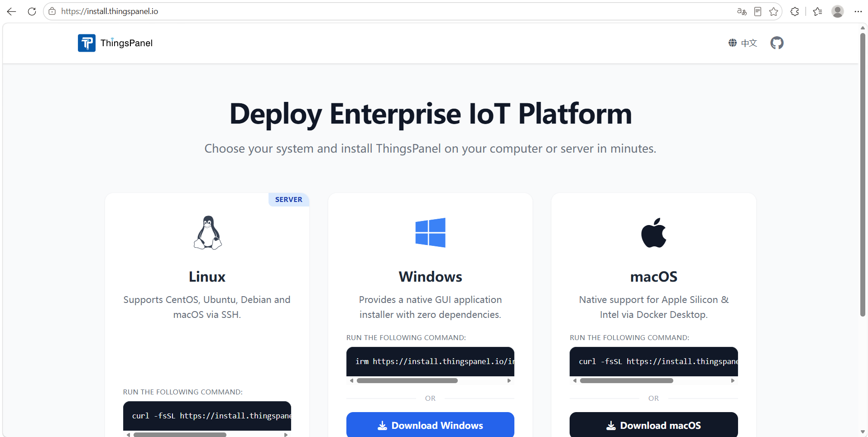Click the OR divider text in macOS card
The image size is (868, 437).
(x=653, y=399)
